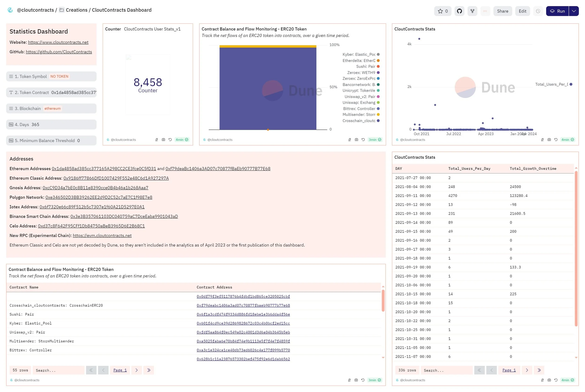The image size is (585, 392).
Task: Expand the Run button dropdown arrow
Action: tap(574, 11)
